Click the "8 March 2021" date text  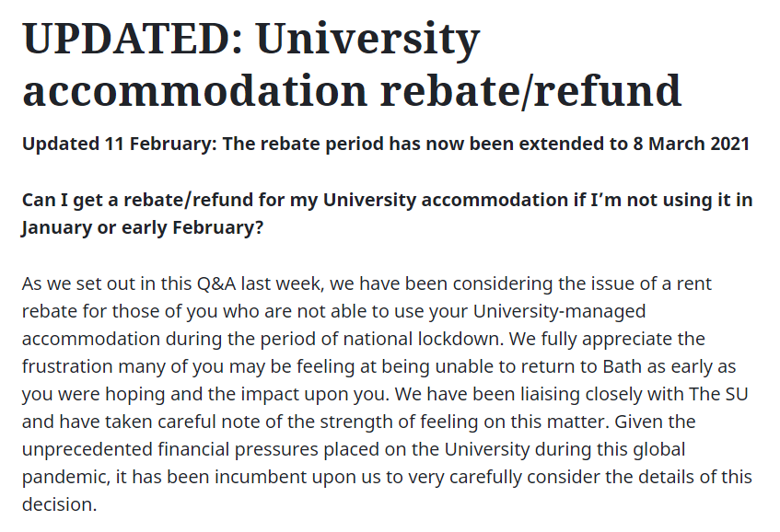(691, 144)
